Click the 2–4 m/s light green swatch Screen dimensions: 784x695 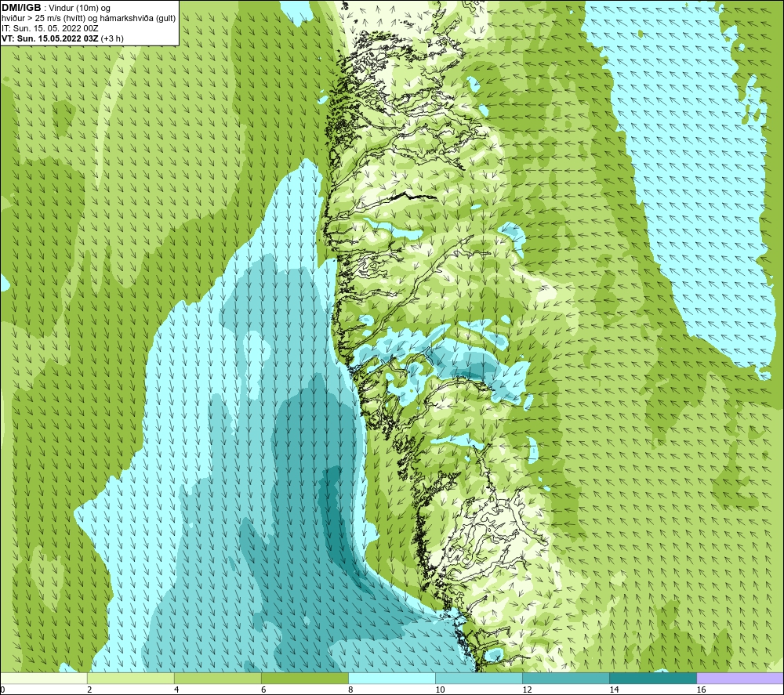(130, 679)
